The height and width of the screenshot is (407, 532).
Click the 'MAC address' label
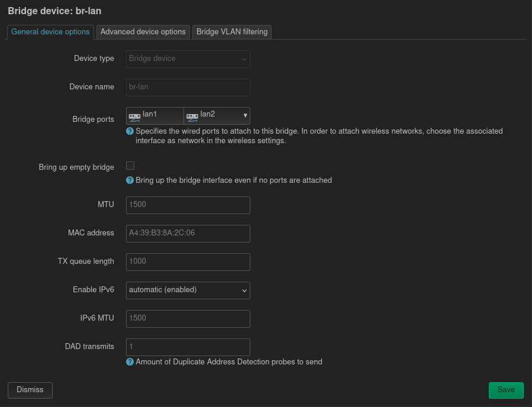tap(91, 233)
